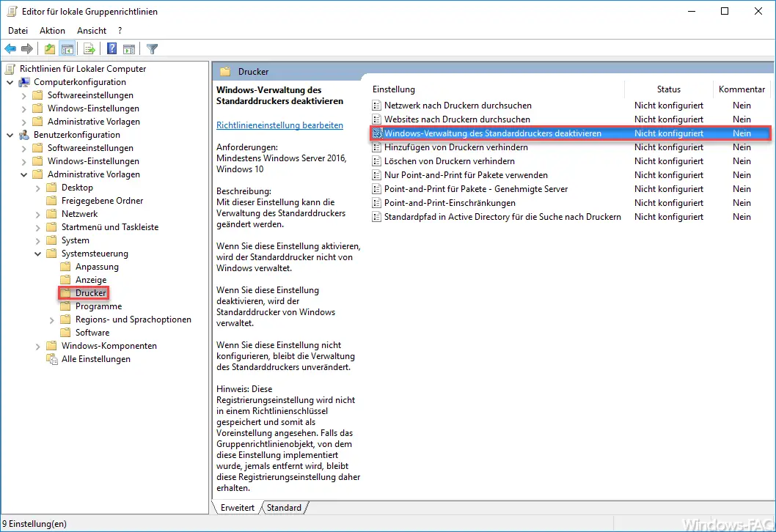Open the Ansicht menu
Screen dimensions: 776x532
click(92, 31)
